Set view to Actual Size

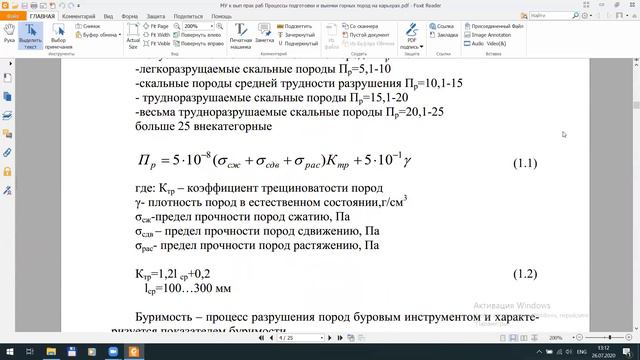click(133, 36)
